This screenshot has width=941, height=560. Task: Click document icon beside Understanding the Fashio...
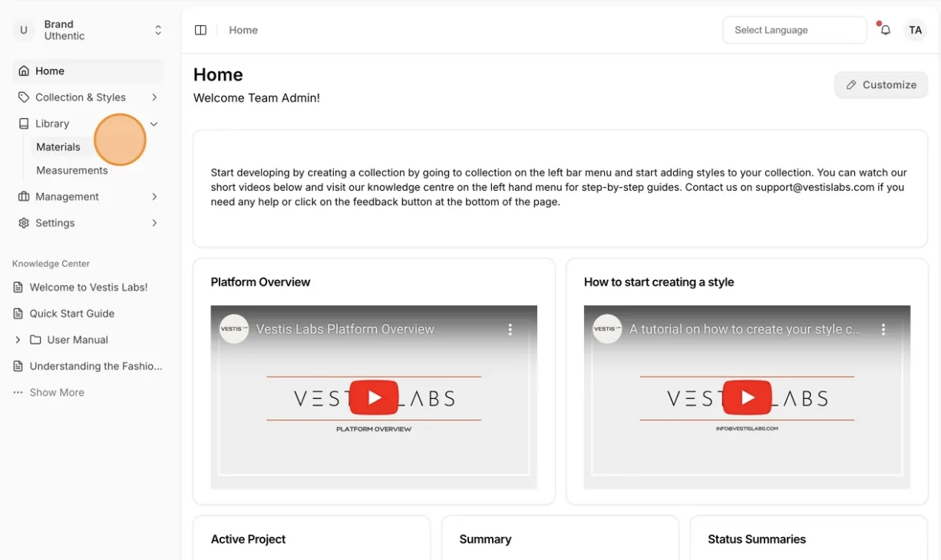click(18, 366)
